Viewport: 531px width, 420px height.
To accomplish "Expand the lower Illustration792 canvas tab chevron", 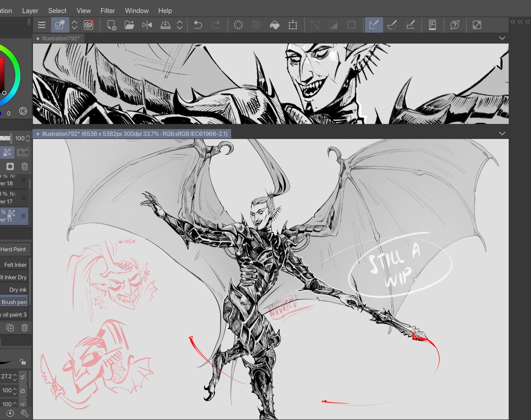I will (502, 134).
